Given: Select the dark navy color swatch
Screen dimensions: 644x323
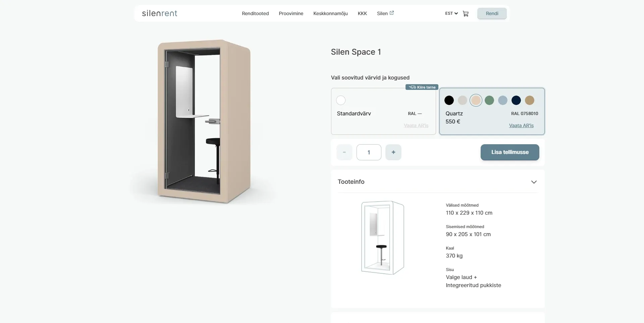Looking at the screenshot, I should pos(516,100).
